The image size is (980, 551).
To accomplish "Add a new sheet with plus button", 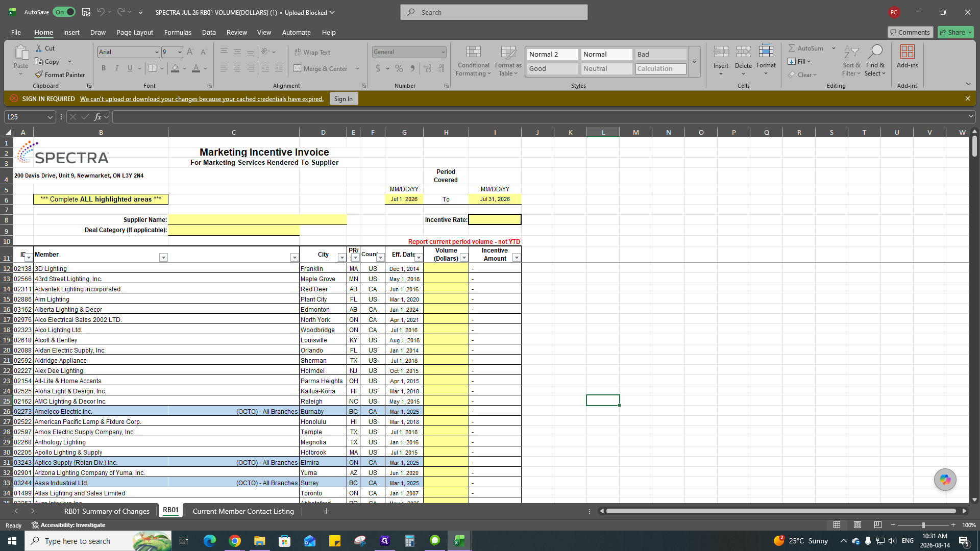I will coord(326,511).
